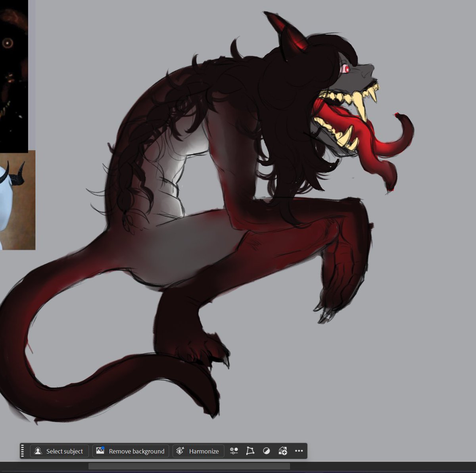Screen dimensions: 476x473
Task: Open the adjustment presets icon on the taskbar
Action: click(x=234, y=451)
